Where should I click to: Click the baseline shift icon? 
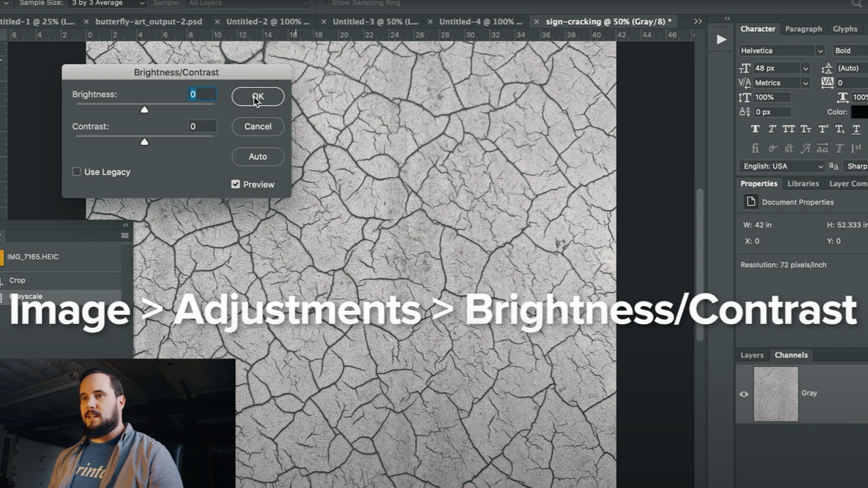[745, 112]
